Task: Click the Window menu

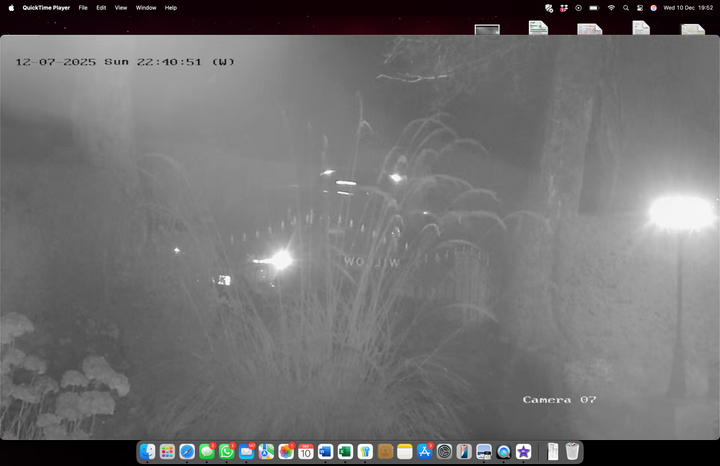Action: point(146,7)
